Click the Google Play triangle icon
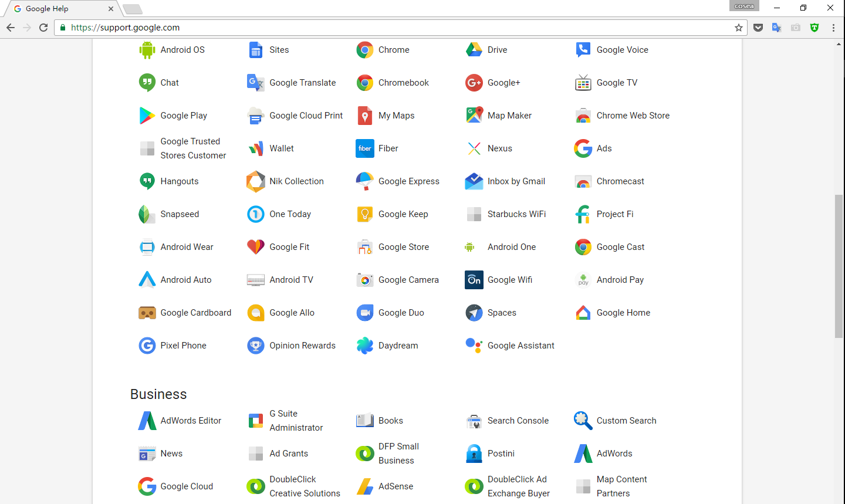This screenshot has height=504, width=845. click(x=147, y=116)
